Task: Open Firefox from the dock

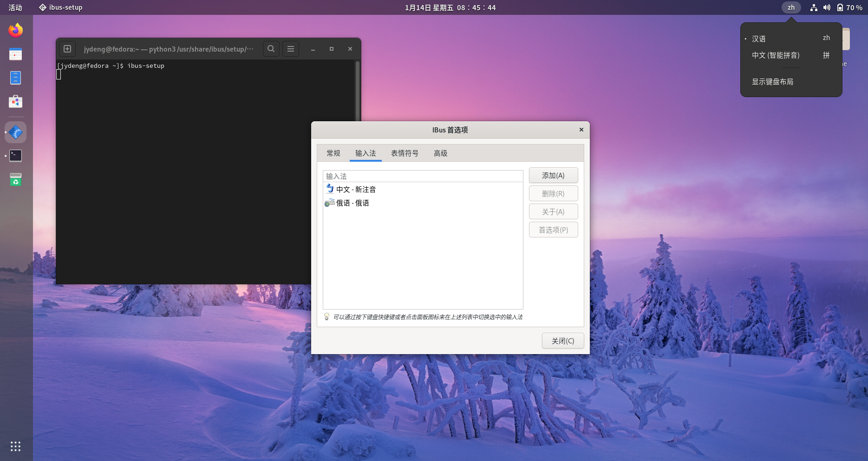Action: click(x=15, y=30)
